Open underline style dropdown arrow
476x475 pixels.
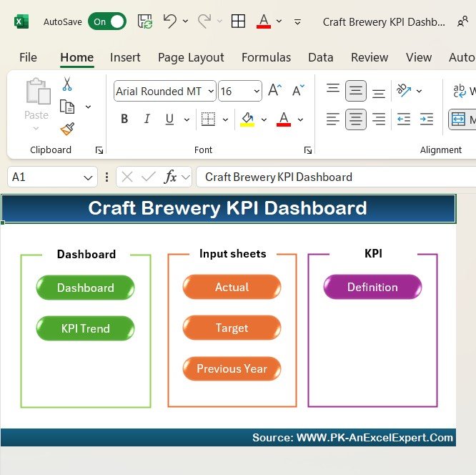187,119
